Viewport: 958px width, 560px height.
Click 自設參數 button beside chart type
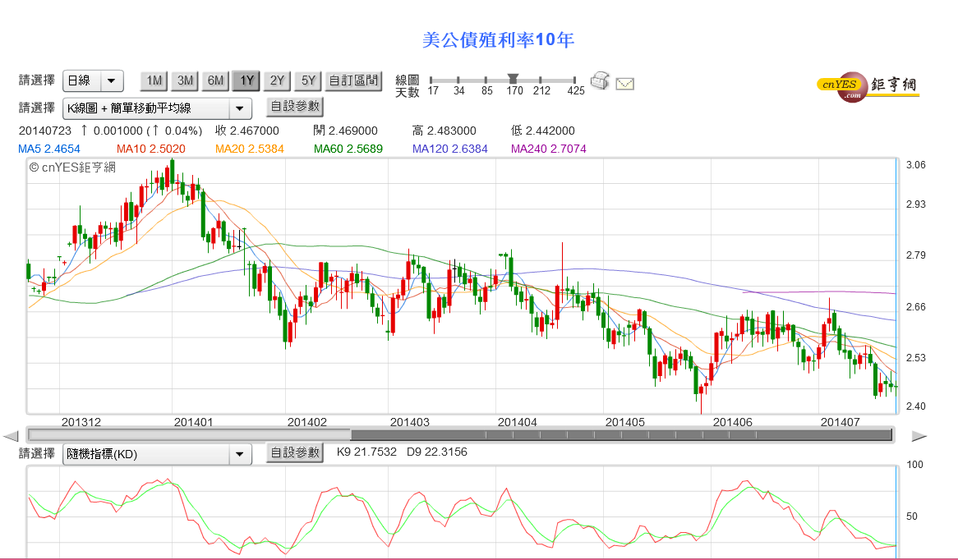[x=295, y=107]
